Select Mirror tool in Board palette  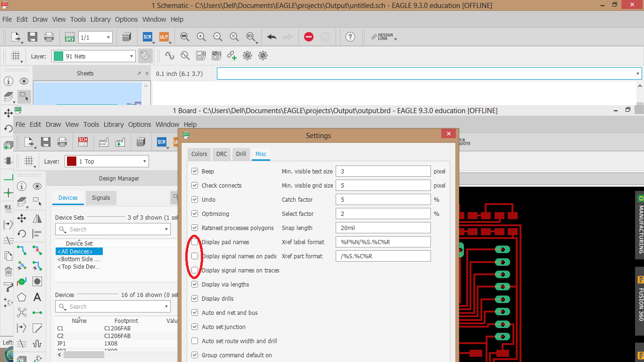click(37, 218)
